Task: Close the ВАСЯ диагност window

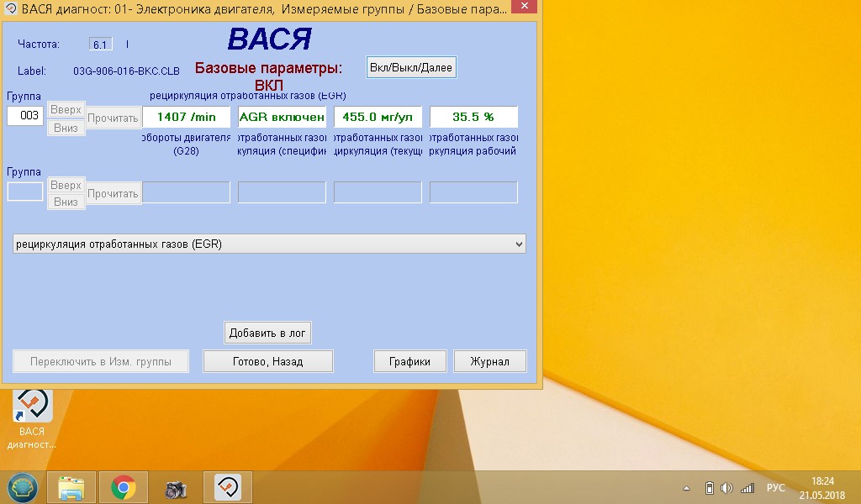Action: pyautogui.click(x=525, y=6)
